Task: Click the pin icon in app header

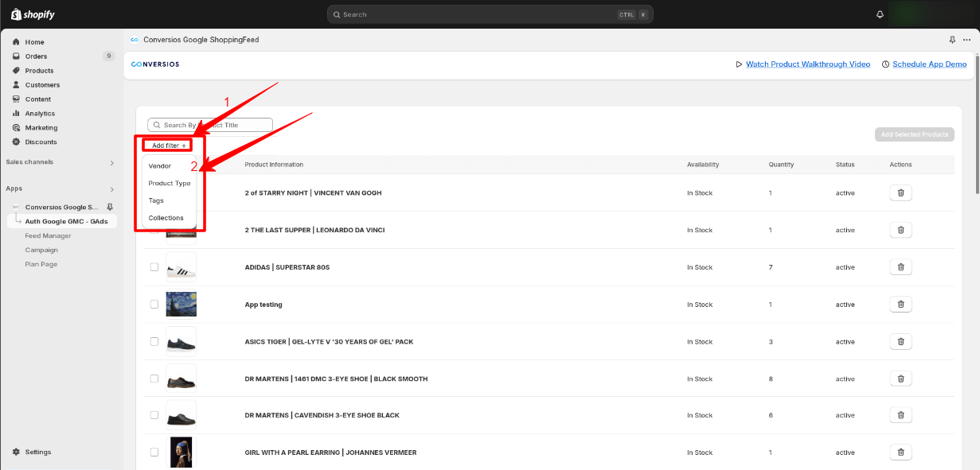Action: pos(952,40)
